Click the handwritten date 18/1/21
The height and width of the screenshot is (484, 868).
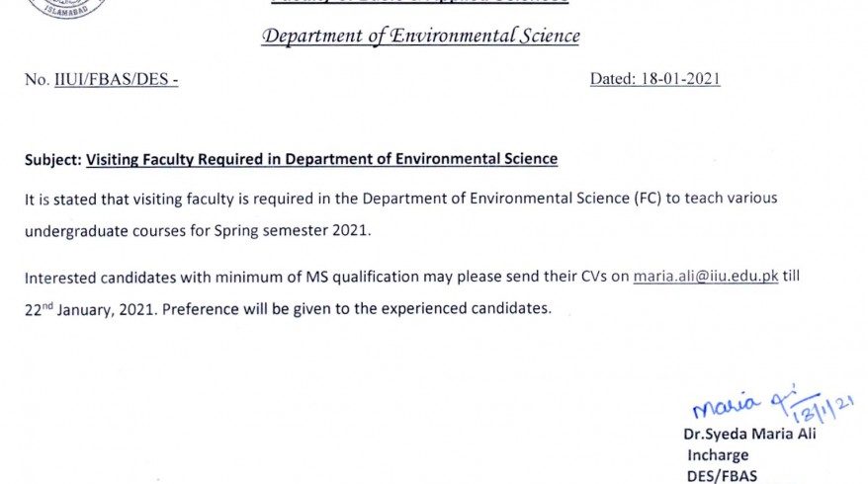click(x=824, y=410)
